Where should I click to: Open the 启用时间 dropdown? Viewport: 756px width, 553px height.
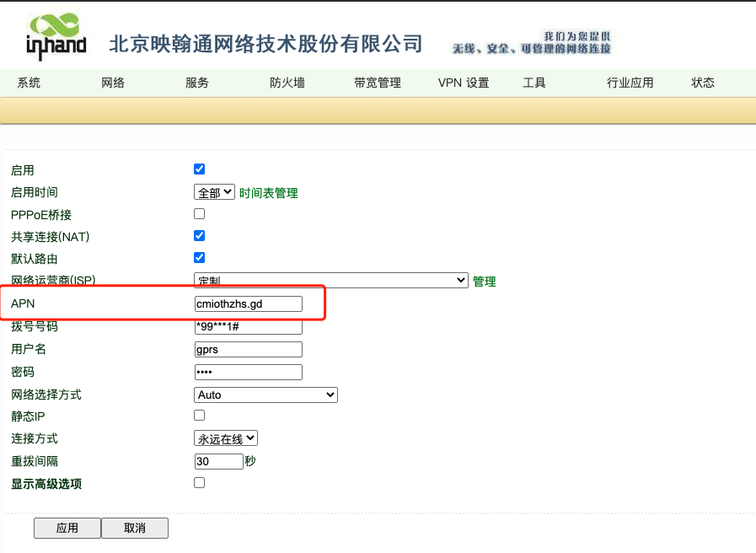[x=215, y=192]
